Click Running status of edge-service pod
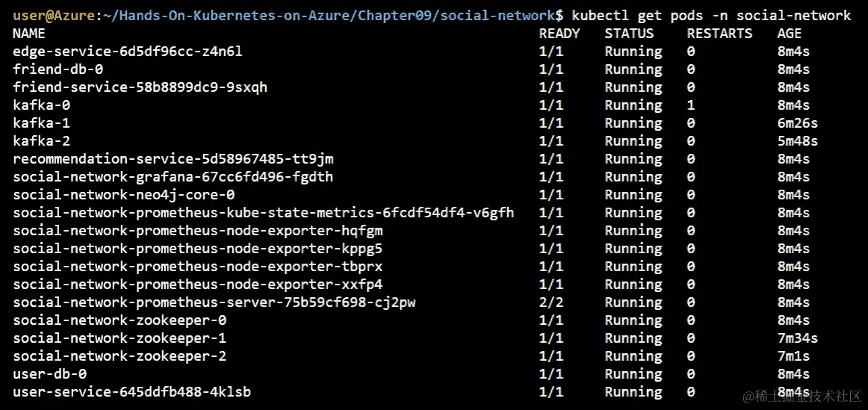 click(633, 52)
